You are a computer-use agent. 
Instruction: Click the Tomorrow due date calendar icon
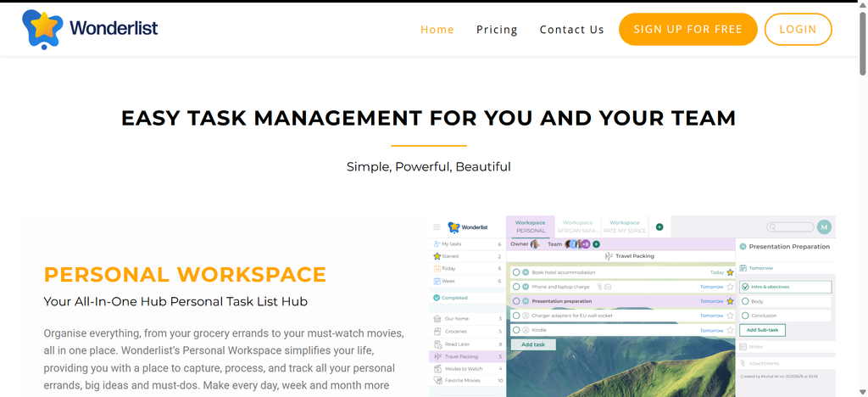743,268
